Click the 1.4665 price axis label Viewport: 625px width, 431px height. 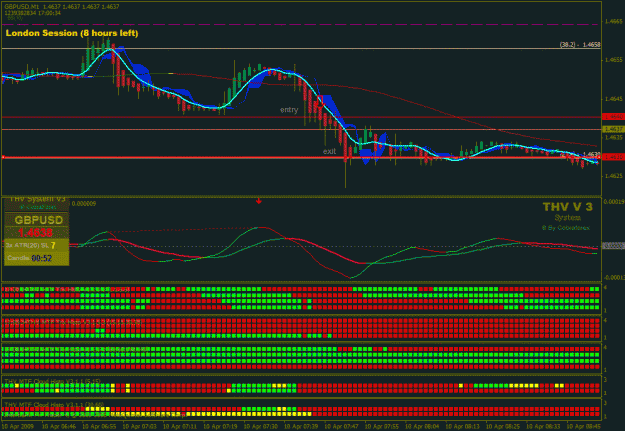pos(614,22)
